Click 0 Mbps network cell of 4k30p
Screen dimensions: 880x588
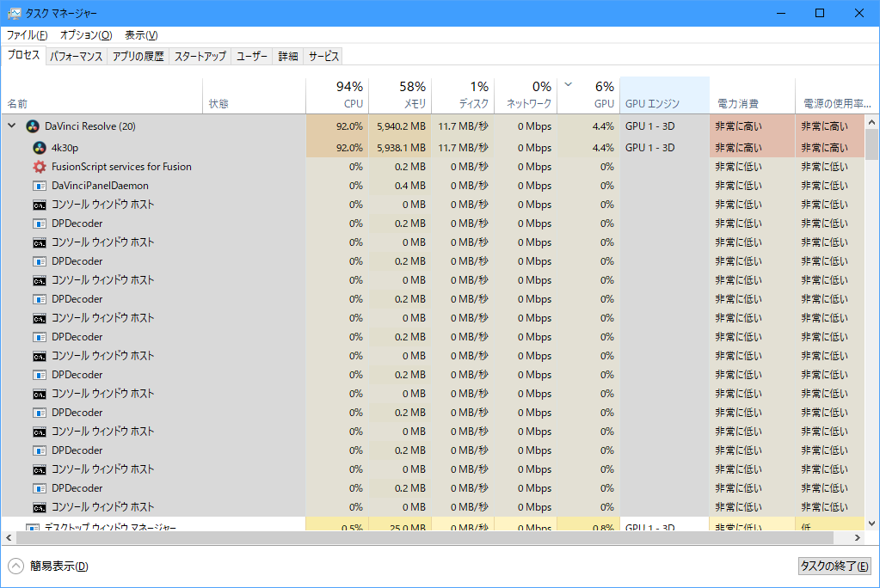(x=526, y=148)
